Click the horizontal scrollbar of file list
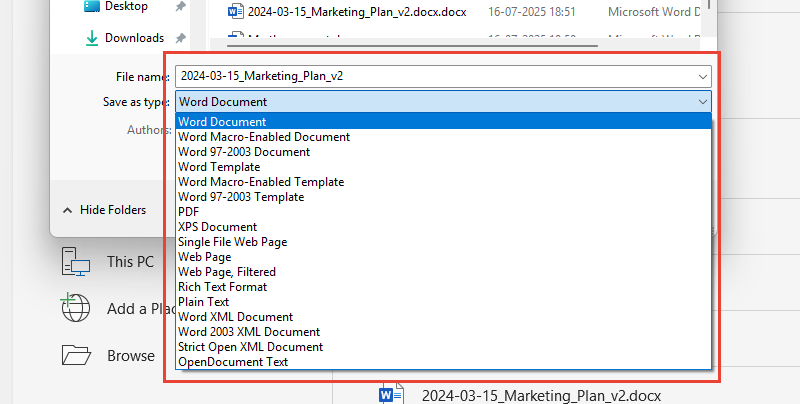 point(411,46)
